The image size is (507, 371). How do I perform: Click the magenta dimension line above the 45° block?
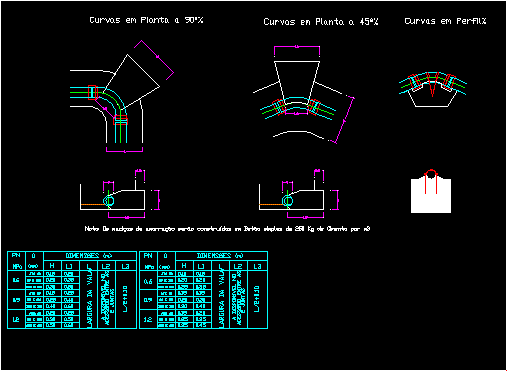(297, 47)
